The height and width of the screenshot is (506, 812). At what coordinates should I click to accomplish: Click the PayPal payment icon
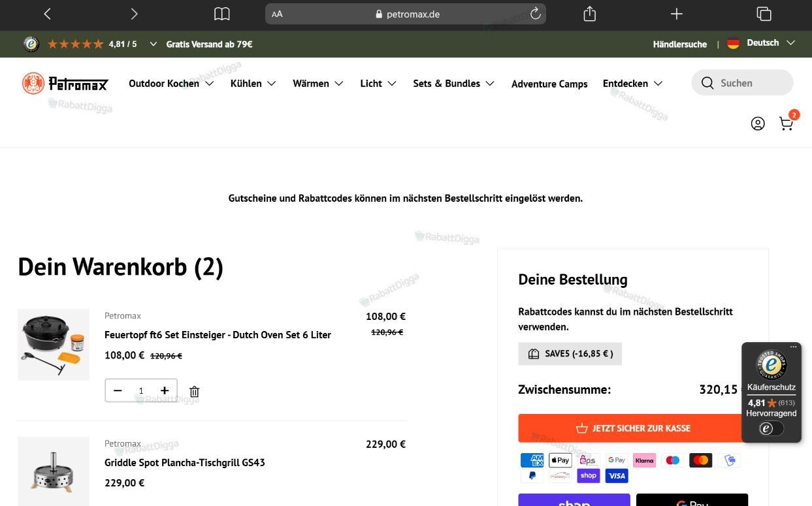pyautogui.click(x=532, y=476)
